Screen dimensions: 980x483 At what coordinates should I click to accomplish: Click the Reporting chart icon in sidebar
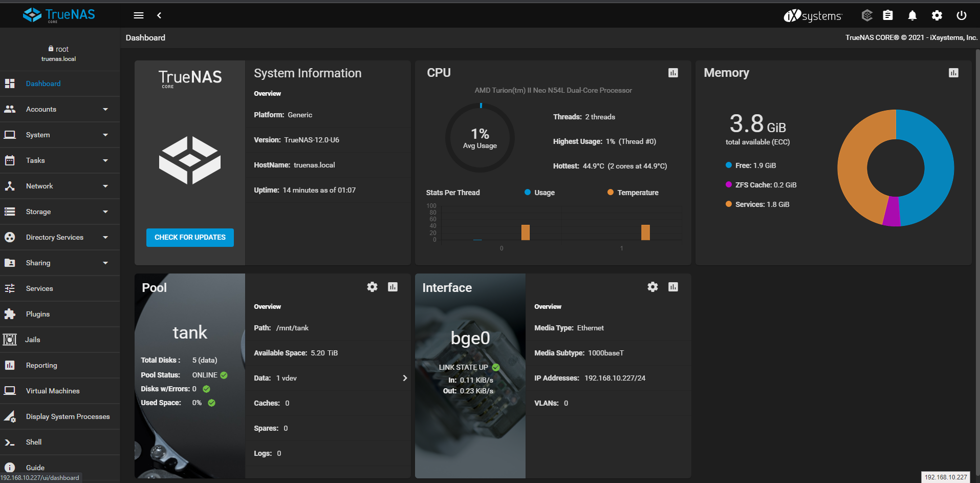click(10, 365)
